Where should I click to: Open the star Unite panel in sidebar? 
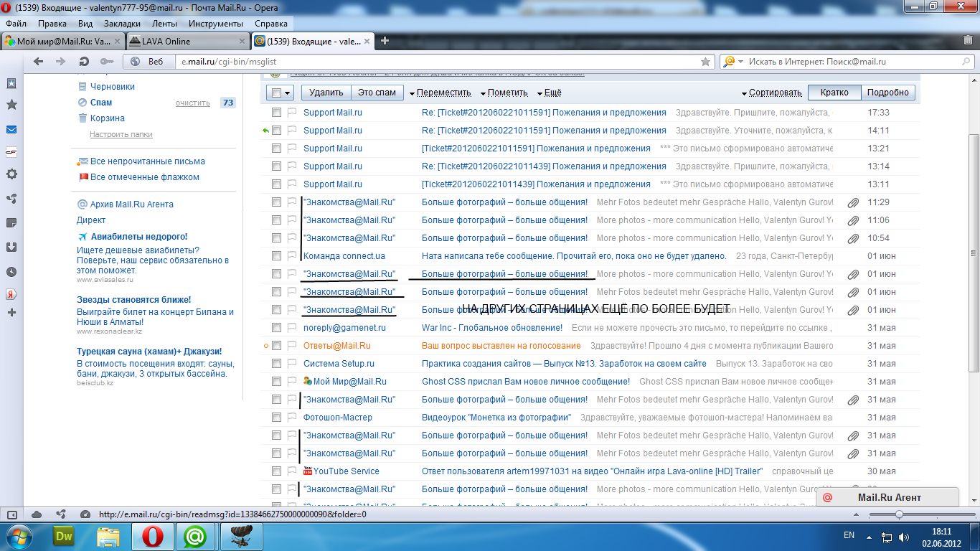11,105
